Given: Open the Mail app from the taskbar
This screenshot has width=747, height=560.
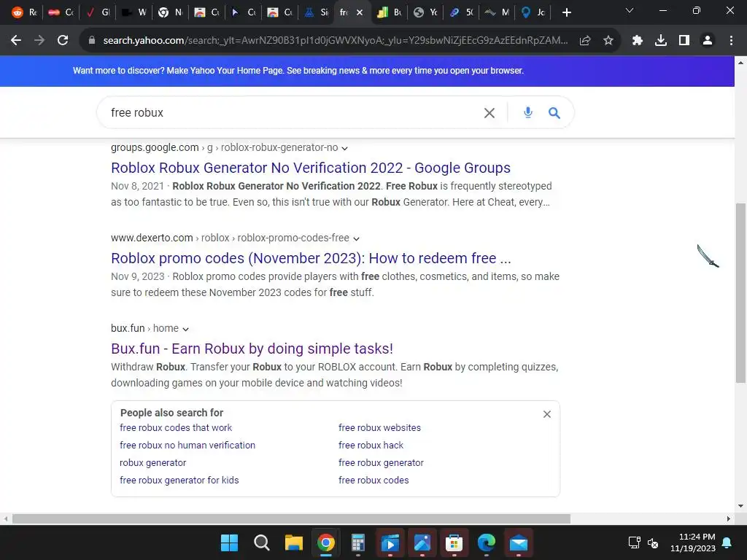Looking at the screenshot, I should pyautogui.click(x=519, y=542).
